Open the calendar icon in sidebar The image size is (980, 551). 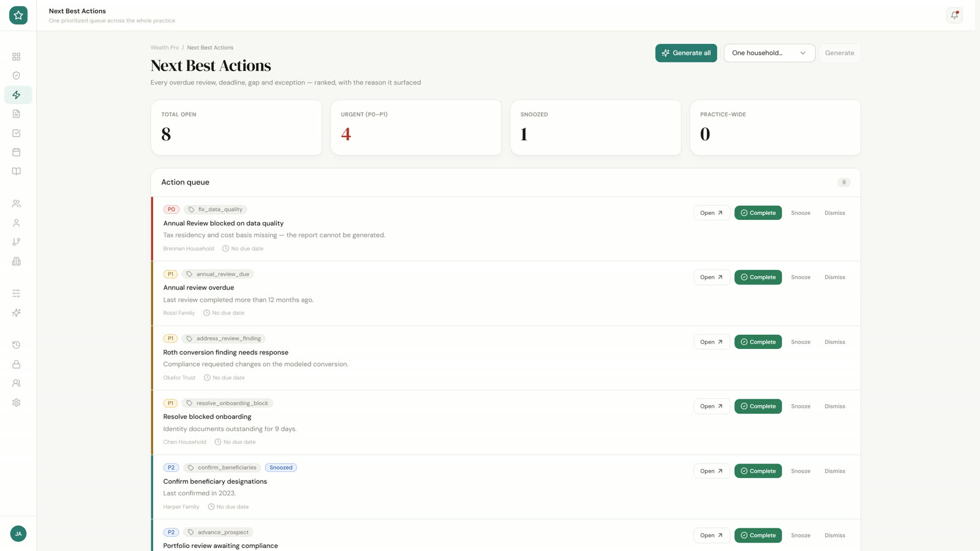[17, 152]
